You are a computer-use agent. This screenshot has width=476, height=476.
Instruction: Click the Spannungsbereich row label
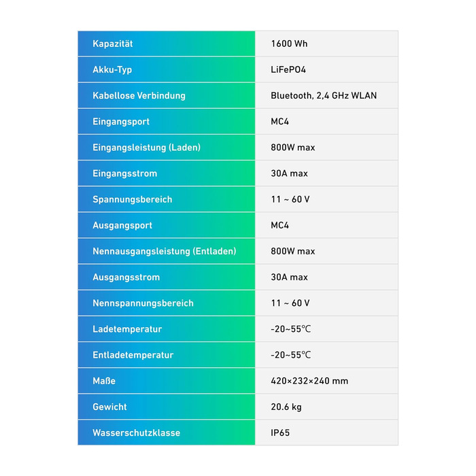point(133,199)
